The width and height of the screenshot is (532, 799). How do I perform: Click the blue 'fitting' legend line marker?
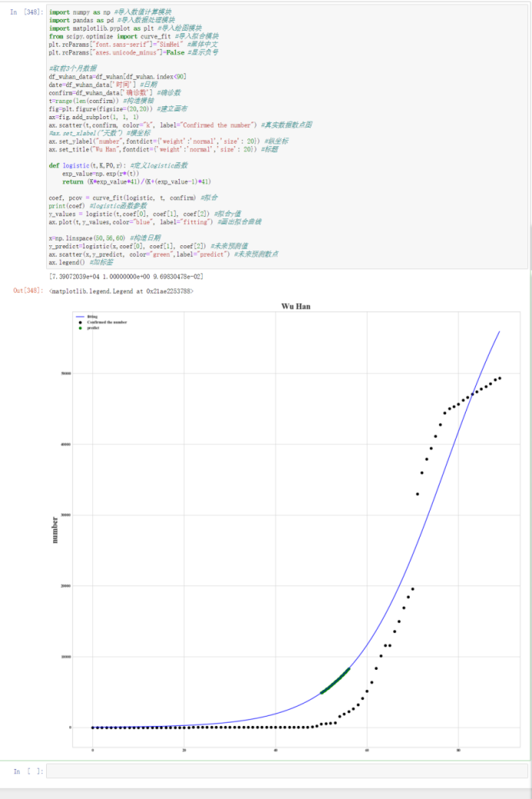[x=79, y=317]
